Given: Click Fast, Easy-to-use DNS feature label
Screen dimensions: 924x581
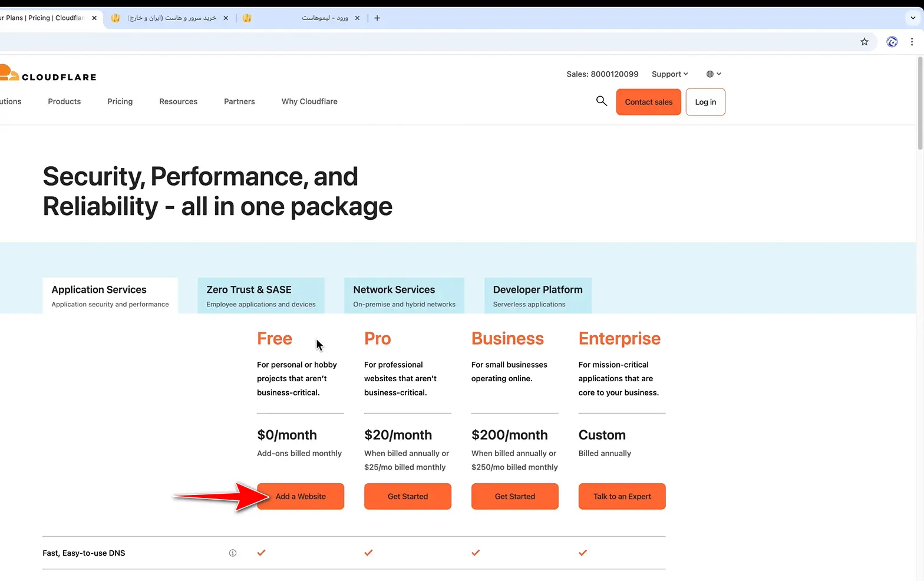Looking at the screenshot, I should [84, 553].
